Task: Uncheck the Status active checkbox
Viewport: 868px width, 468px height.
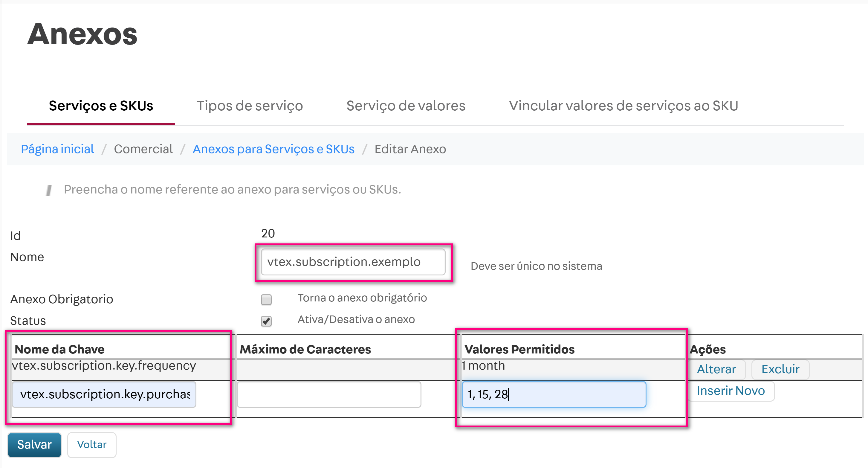Action: pos(266,321)
